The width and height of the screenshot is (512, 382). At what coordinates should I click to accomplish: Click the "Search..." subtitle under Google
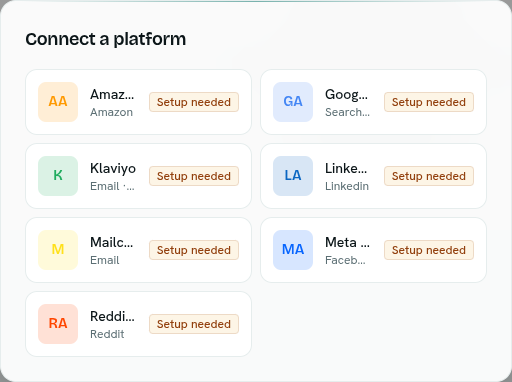(x=347, y=112)
